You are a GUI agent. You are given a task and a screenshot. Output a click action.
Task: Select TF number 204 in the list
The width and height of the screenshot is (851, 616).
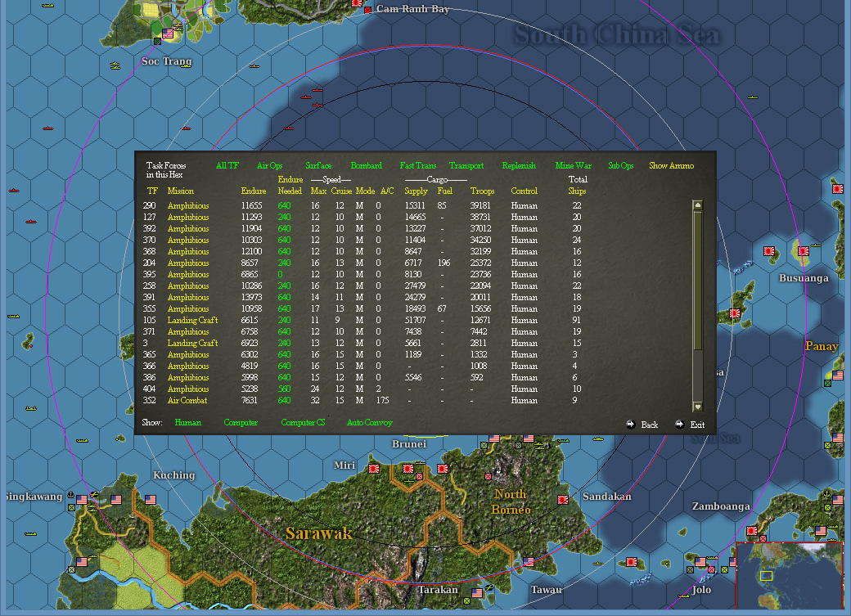click(x=149, y=263)
